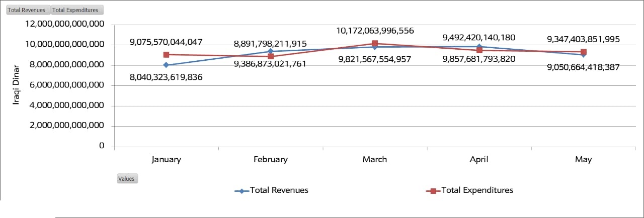Click the 9,050,664,418,387 data label
Viewport: 644px width, 218px height.
(583, 67)
